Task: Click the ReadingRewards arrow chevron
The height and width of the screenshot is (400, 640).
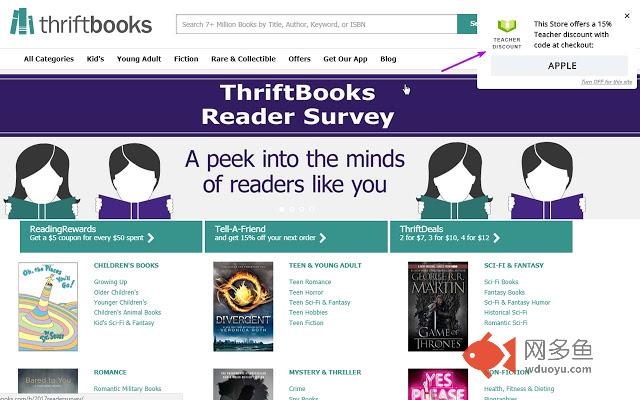Action: [151, 238]
